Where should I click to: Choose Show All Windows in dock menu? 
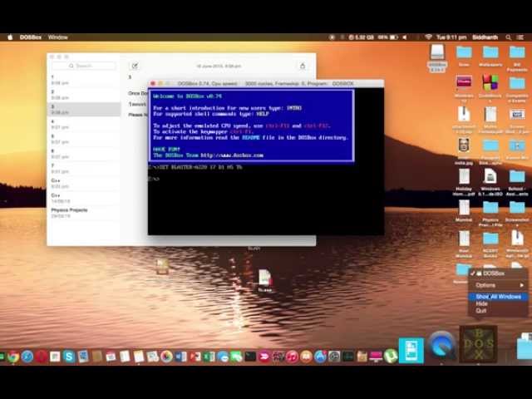coord(498,297)
